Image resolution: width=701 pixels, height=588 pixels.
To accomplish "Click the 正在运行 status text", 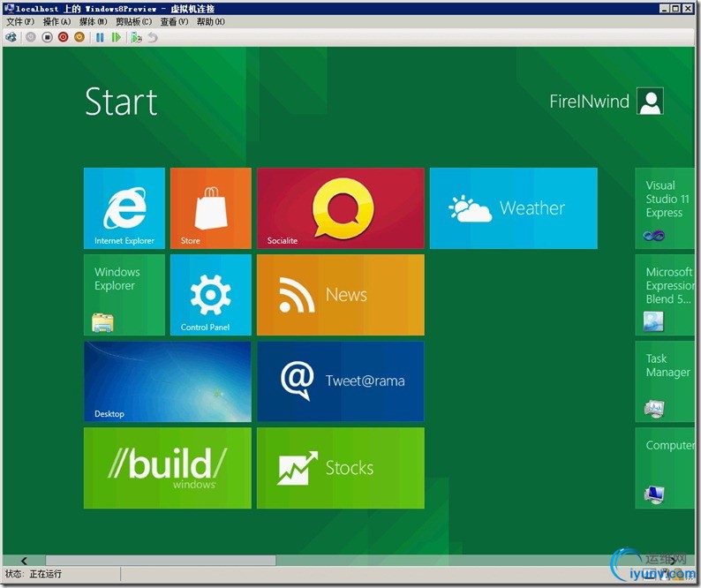I will (46, 574).
